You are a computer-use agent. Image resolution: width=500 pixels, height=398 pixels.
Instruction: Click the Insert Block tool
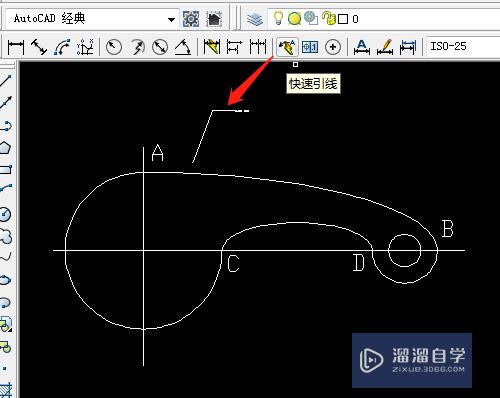pos(5,323)
